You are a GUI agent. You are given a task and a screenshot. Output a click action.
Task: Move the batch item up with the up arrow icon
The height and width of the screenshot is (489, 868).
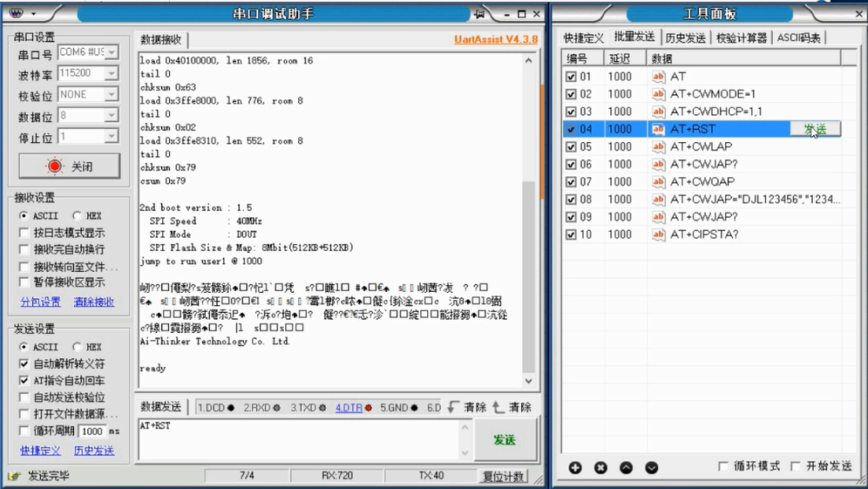click(x=626, y=468)
